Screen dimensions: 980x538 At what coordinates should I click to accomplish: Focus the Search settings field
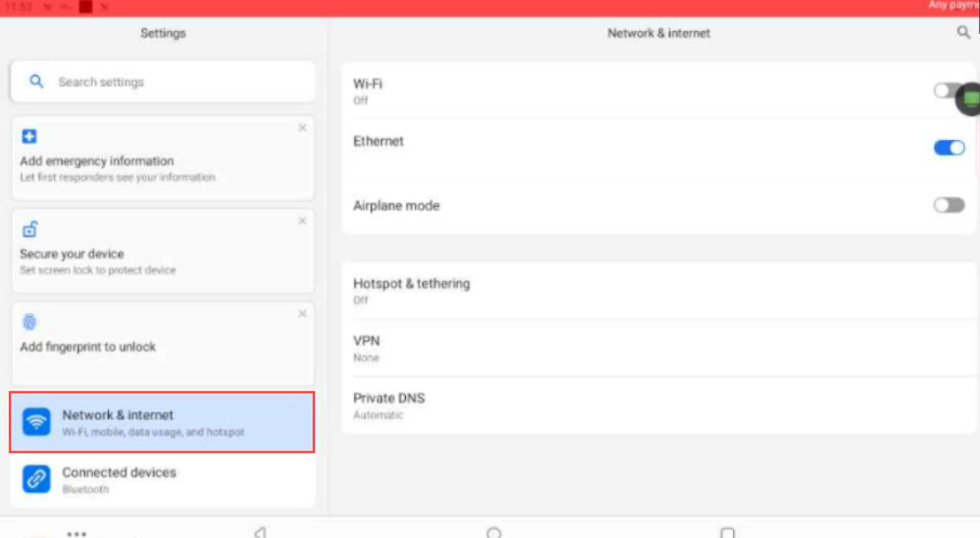tap(163, 82)
